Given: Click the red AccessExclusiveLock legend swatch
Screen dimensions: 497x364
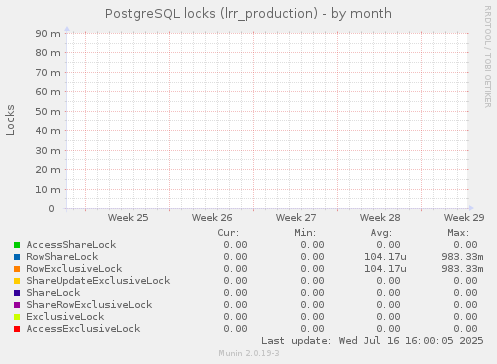Looking at the screenshot, I should (17, 329).
